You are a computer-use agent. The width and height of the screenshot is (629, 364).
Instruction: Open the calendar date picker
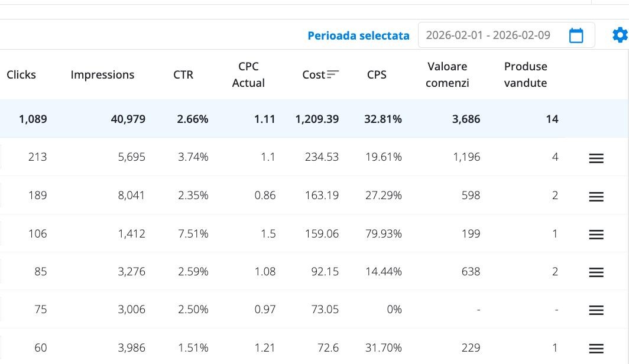point(576,35)
